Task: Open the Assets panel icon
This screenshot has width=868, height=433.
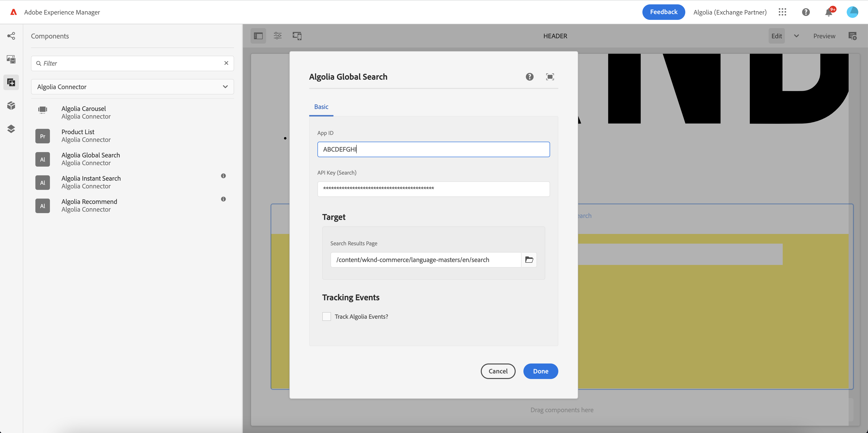Action: (x=11, y=59)
